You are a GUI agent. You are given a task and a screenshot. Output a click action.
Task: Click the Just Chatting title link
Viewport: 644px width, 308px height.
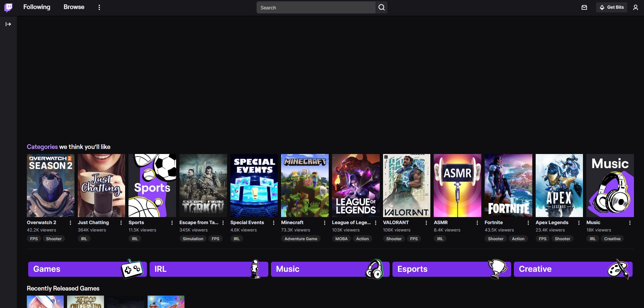93,222
